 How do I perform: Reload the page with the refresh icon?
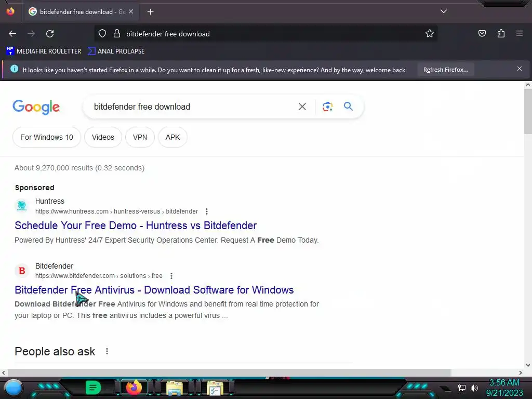click(50, 34)
